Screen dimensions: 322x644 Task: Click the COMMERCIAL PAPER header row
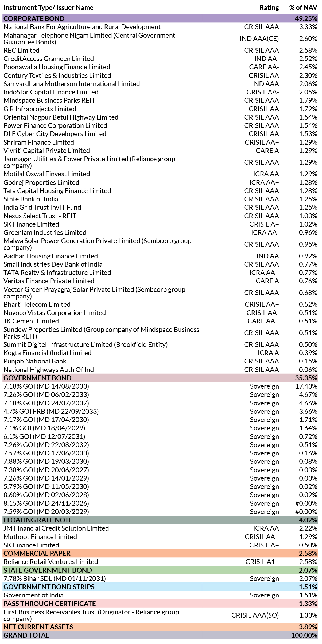(160, 553)
